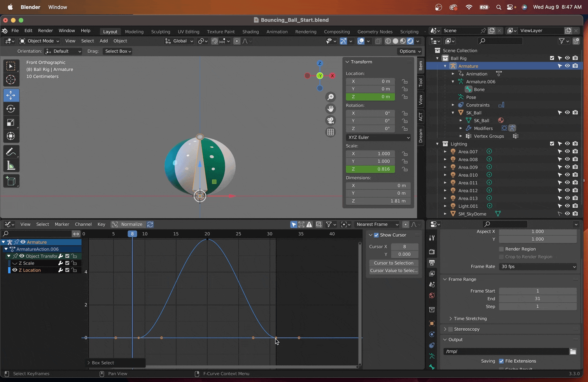
Task: Click Frame End value 31 field
Action: click(538, 299)
